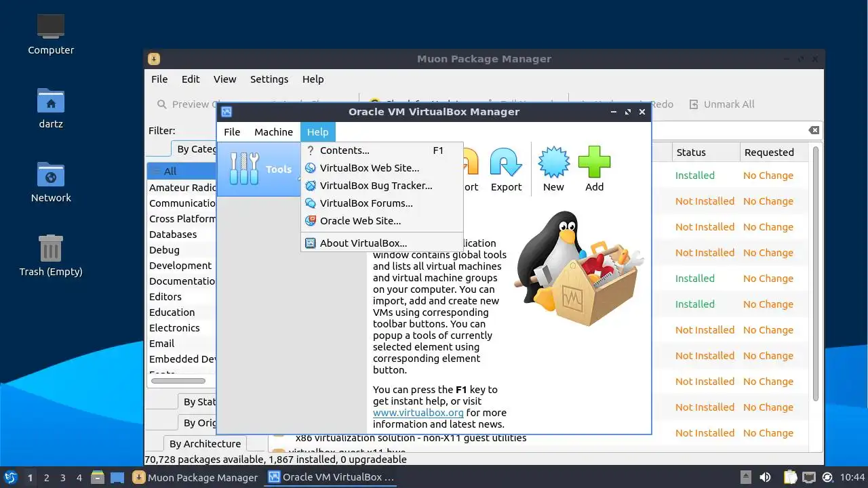Screen dimensions: 868x488
Task: Select the All category
Action: (x=182, y=171)
